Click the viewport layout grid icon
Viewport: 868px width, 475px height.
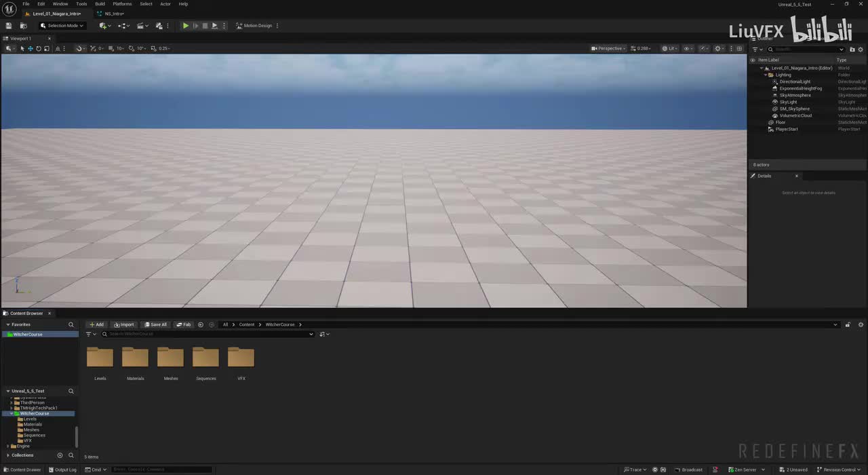tap(739, 48)
